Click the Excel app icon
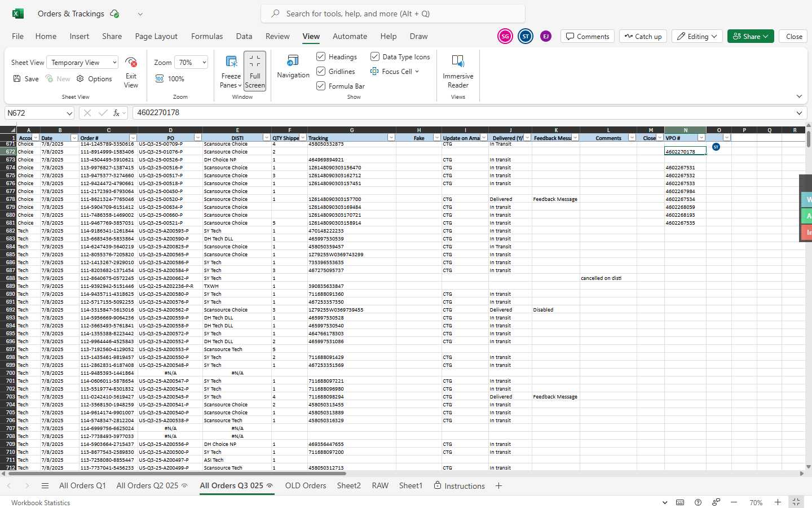Image resolution: width=812 pixels, height=508 pixels. (18, 14)
